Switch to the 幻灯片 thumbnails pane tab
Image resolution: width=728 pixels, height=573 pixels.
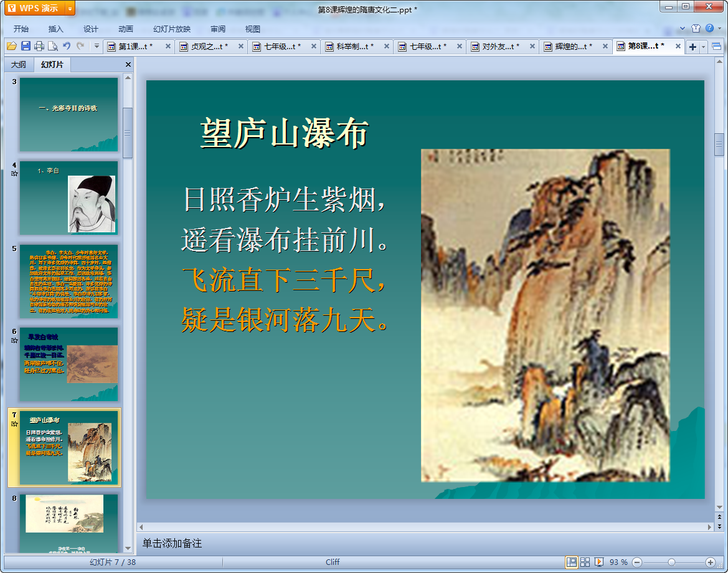pos(52,65)
